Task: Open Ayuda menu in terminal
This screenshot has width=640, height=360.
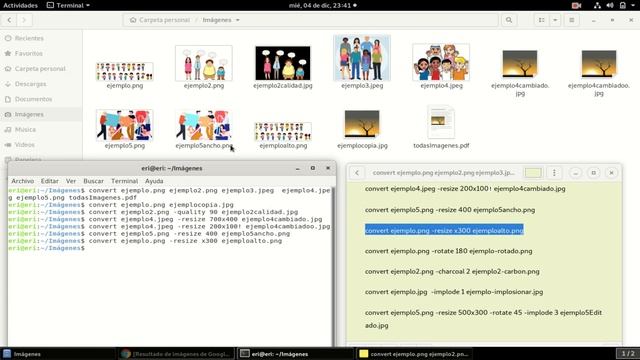Action: [x=154, y=181]
